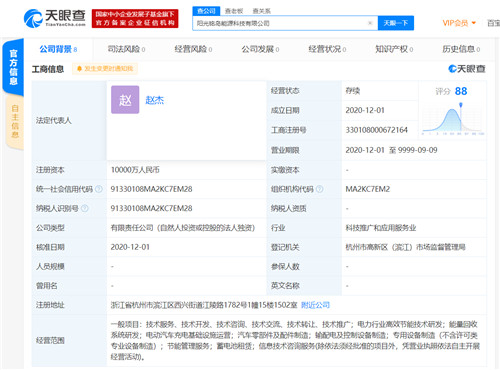
Task: Click the 公司类型 value 有限责任公司
Action: pyautogui.click(x=183, y=228)
